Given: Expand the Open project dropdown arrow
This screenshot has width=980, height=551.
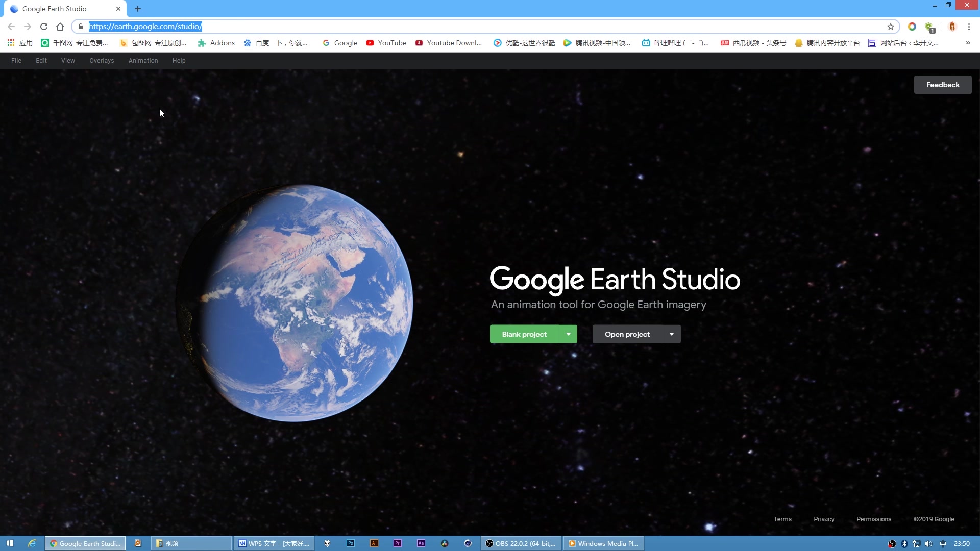Looking at the screenshot, I should tap(671, 334).
